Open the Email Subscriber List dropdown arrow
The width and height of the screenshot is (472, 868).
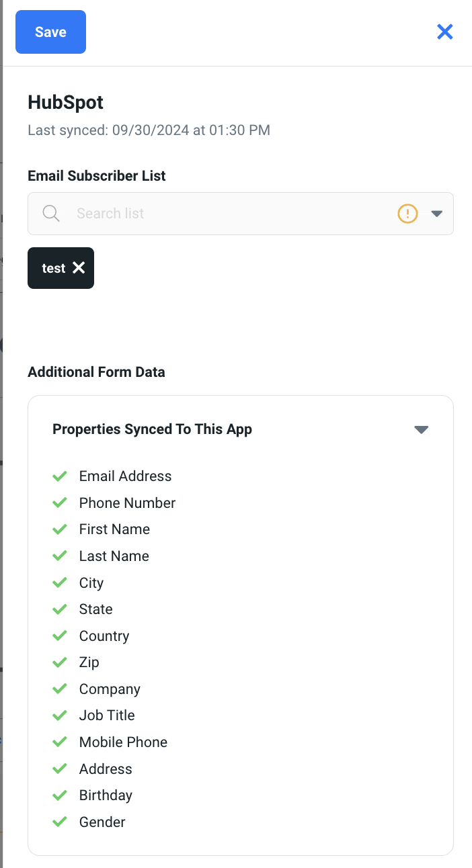436,214
